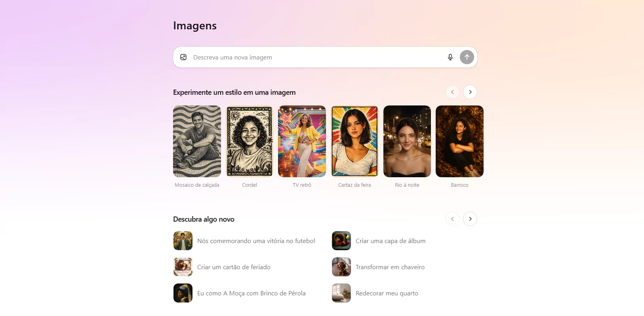Activate the microphone voice input
This screenshot has width=644, height=316.
tap(450, 57)
